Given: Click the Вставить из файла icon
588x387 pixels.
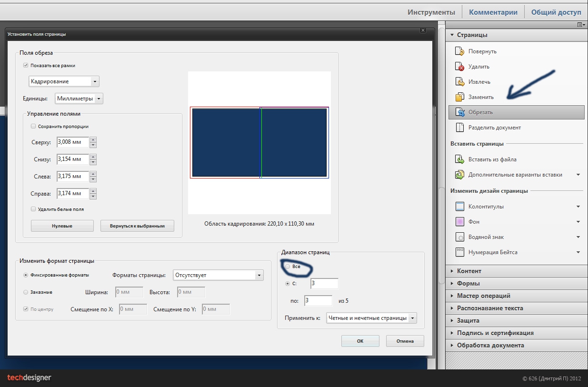Looking at the screenshot, I should (x=459, y=159).
